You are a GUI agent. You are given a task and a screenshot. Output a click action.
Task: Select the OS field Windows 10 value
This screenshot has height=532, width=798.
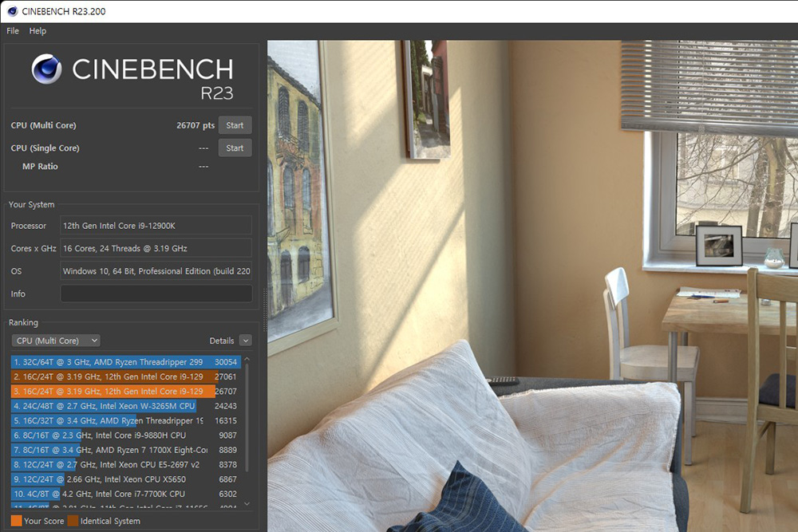click(156, 271)
